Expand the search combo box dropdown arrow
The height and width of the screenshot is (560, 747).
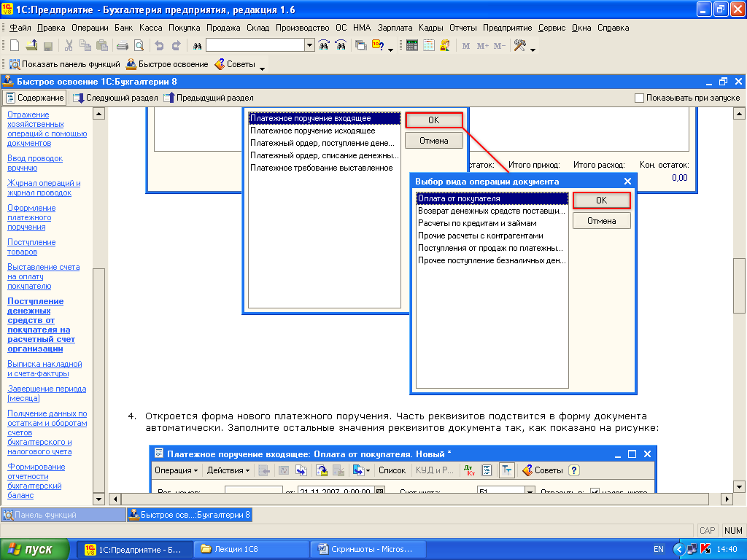309,46
